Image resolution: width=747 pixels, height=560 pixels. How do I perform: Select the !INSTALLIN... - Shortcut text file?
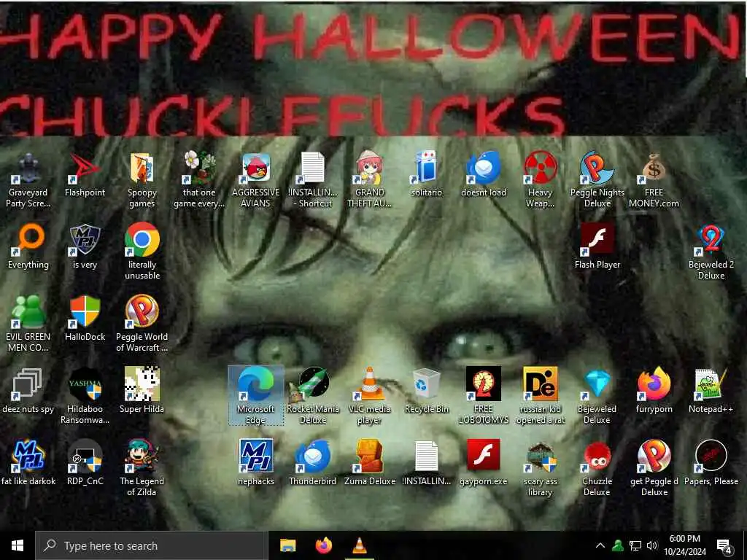coord(313,180)
